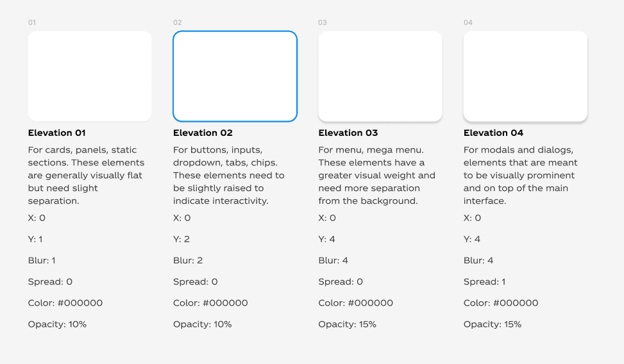Image resolution: width=624 pixels, height=364 pixels.
Task: Click 'Opacity: 15%' under Elevation 03
Action: click(x=347, y=324)
